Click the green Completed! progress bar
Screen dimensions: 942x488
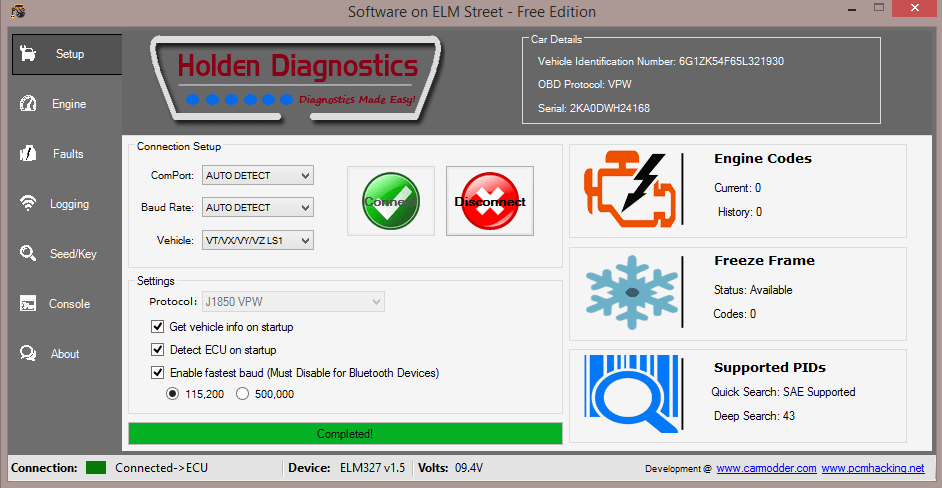tap(345, 433)
